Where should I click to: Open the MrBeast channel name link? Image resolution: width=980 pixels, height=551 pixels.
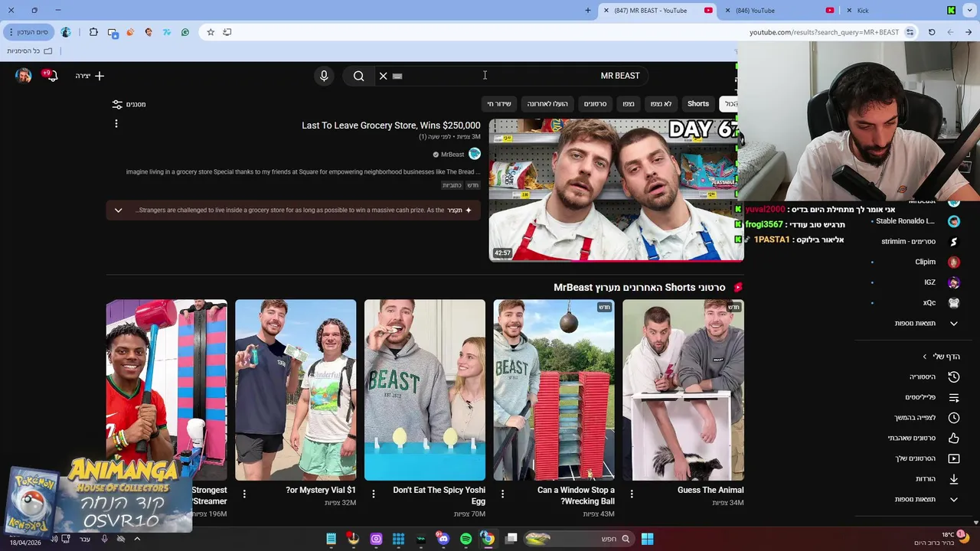[x=452, y=155]
